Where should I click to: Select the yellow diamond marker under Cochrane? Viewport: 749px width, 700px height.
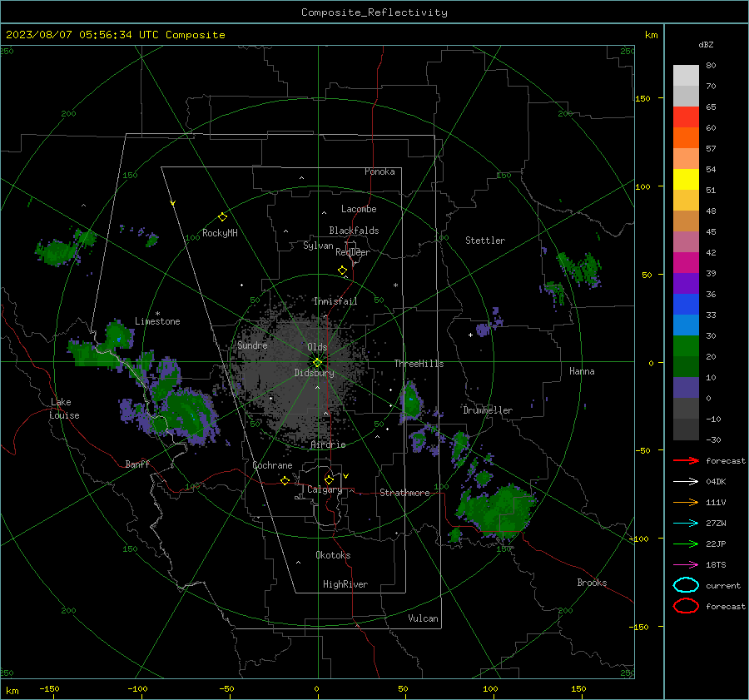pos(285,480)
